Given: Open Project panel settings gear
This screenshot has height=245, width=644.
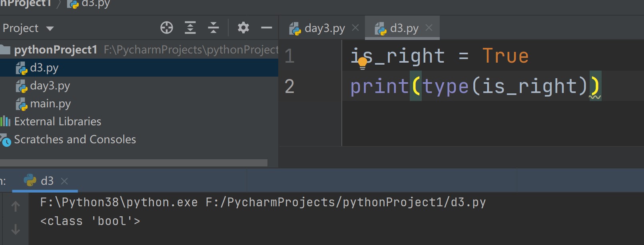Looking at the screenshot, I should click(x=243, y=28).
